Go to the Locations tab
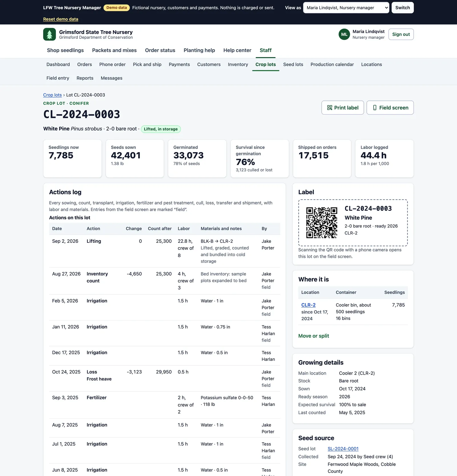This screenshot has width=457, height=476. [371, 65]
